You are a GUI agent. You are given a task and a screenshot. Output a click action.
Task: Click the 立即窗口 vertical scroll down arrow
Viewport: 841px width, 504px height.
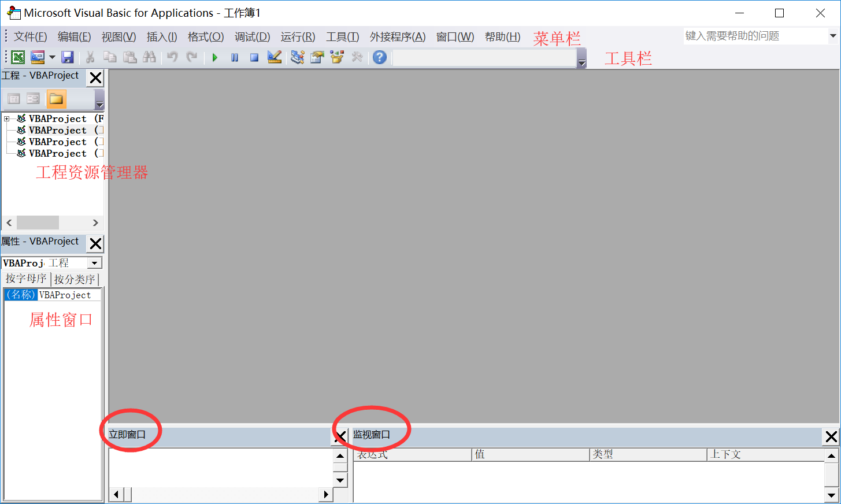point(340,480)
